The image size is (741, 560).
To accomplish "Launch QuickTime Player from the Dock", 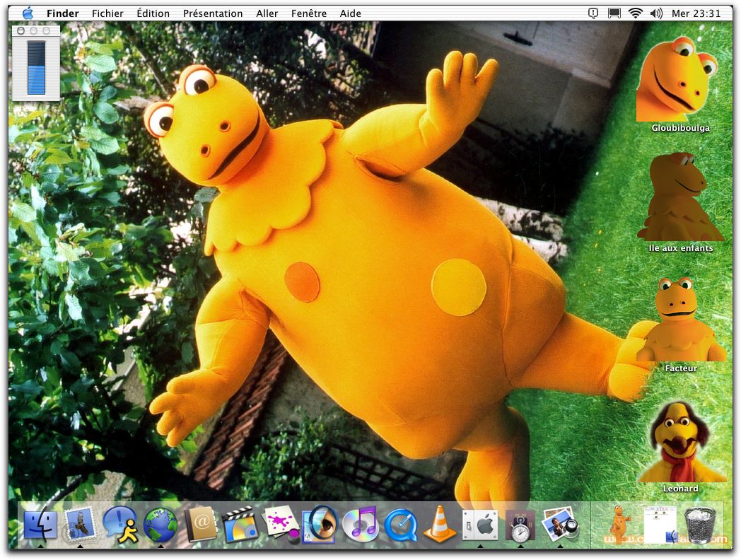I will click(x=400, y=525).
